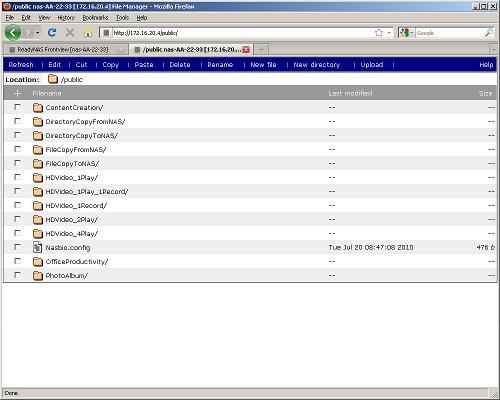
Task: Click the DirectoryCopyToNAS folder icon
Action: click(x=38, y=135)
